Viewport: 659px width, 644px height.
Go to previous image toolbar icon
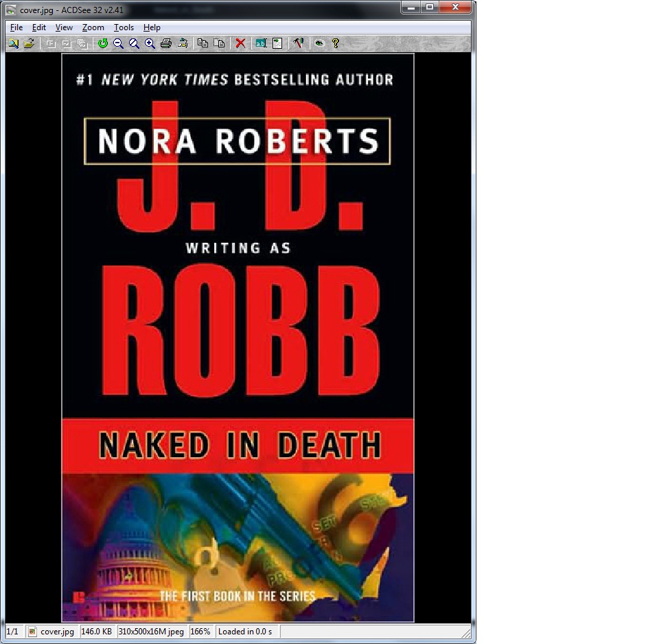point(51,43)
